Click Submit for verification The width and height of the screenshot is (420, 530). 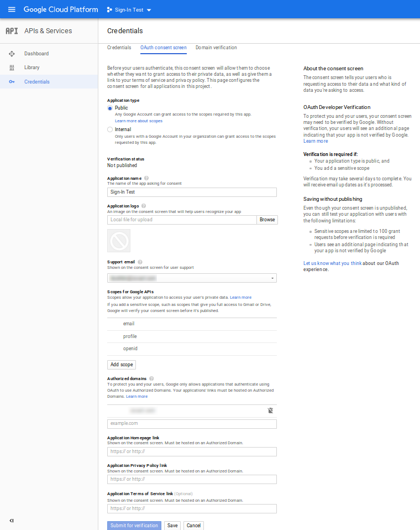pyautogui.click(x=134, y=526)
